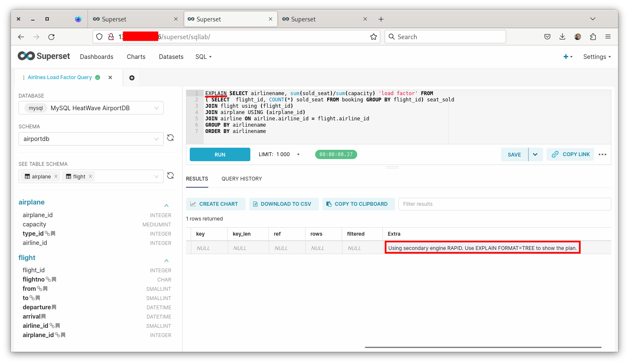Collapse the airplane table columns
This screenshot has height=364, width=629.
tap(167, 205)
